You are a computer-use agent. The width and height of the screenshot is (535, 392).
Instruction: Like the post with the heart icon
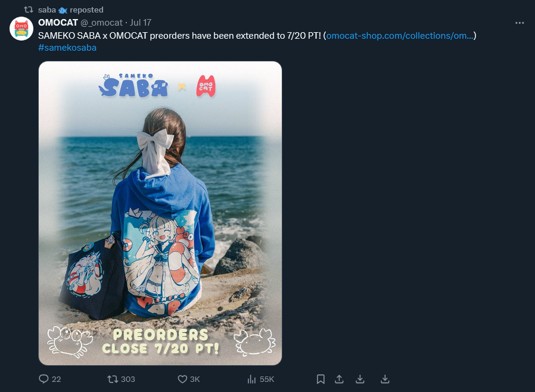click(x=182, y=379)
